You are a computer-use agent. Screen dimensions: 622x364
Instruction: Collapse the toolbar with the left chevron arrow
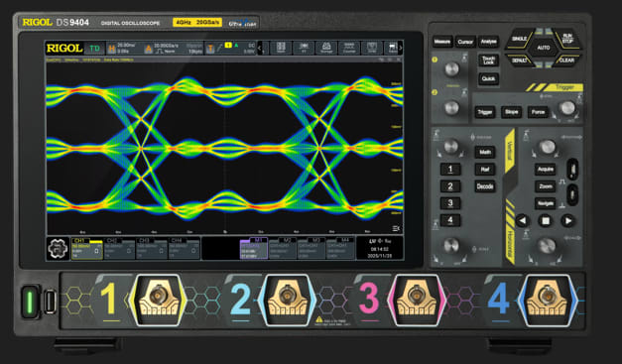tap(260, 48)
